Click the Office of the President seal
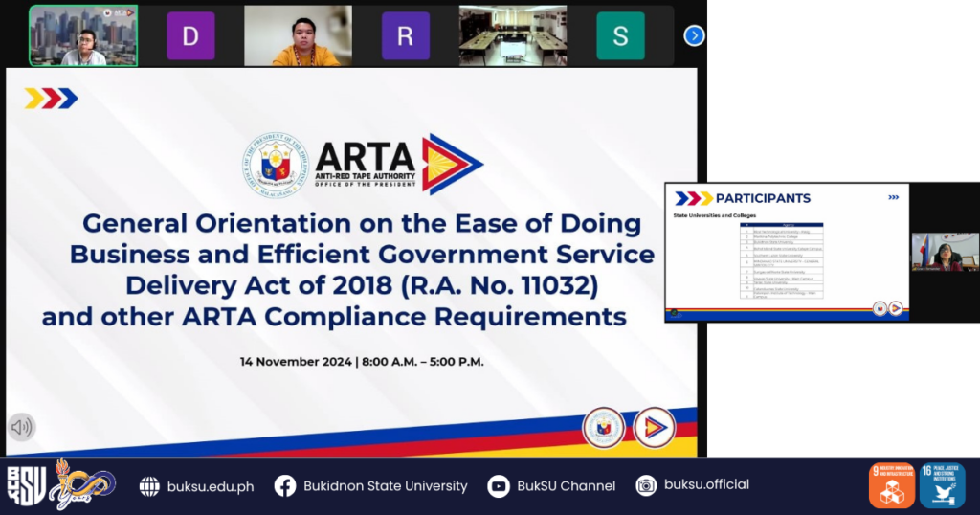 point(276,165)
